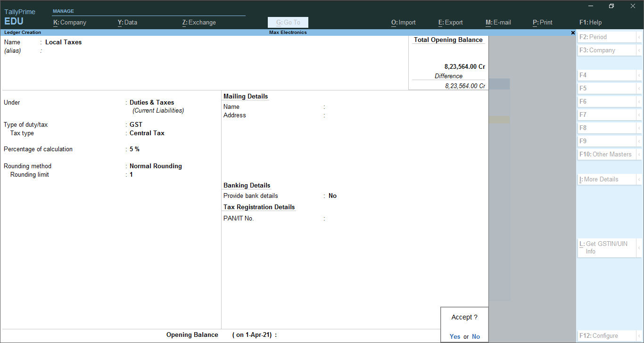Edit Percentage of calculation 5 %
This screenshot has height=343, width=644.
click(134, 149)
